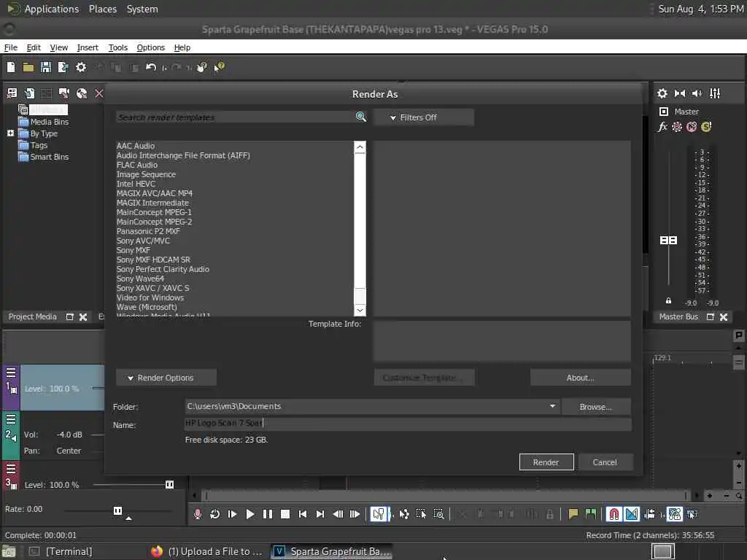Open track 2 hamburger menu
The image size is (747, 560).
[10, 419]
